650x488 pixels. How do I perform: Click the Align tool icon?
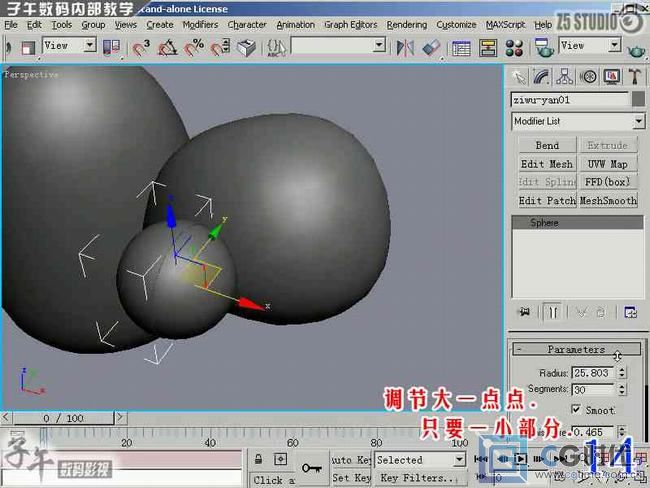pyautogui.click(x=431, y=48)
